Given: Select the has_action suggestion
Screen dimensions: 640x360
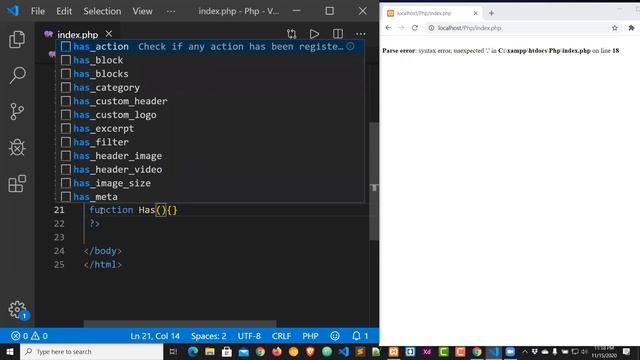Looking at the screenshot, I should pos(210,46).
